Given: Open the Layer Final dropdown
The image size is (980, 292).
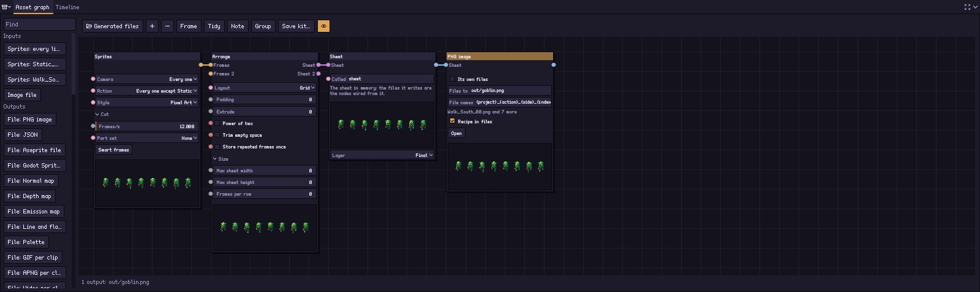Looking at the screenshot, I should (382, 155).
